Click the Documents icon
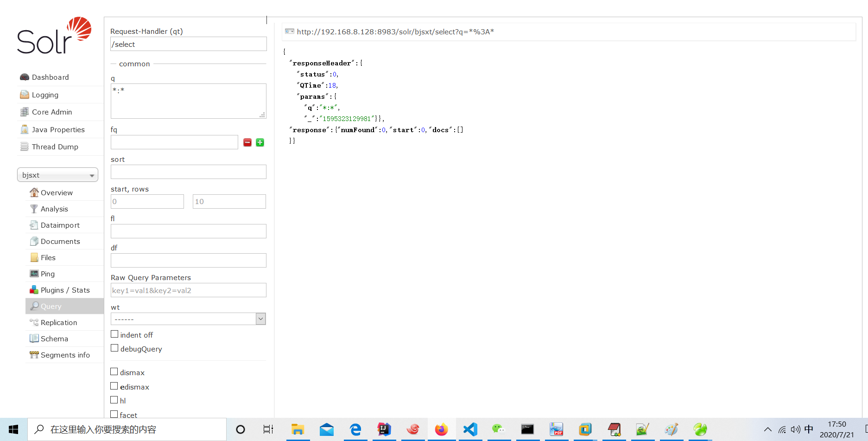 pyautogui.click(x=34, y=241)
